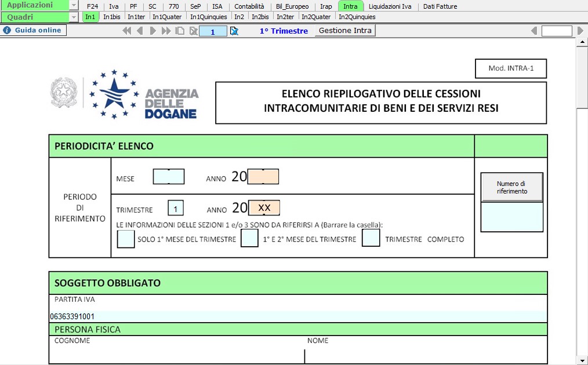This screenshot has width=588, height=365.
Task: Open the Bil_Europeo tab
Action: click(x=292, y=6)
